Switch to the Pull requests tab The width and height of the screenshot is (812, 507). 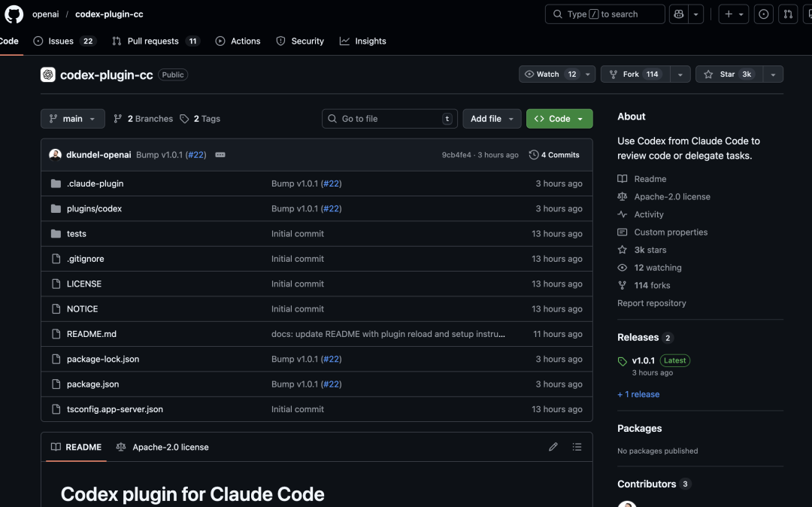pyautogui.click(x=153, y=41)
